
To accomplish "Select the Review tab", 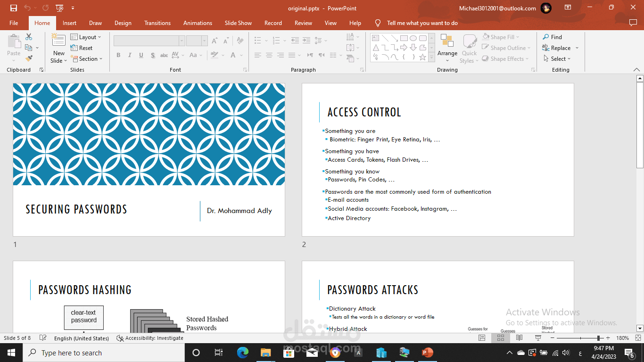I will [x=303, y=23].
